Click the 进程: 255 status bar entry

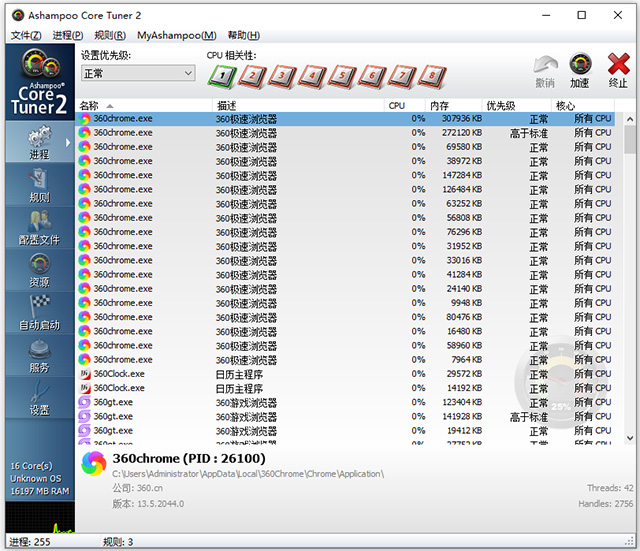point(30,542)
